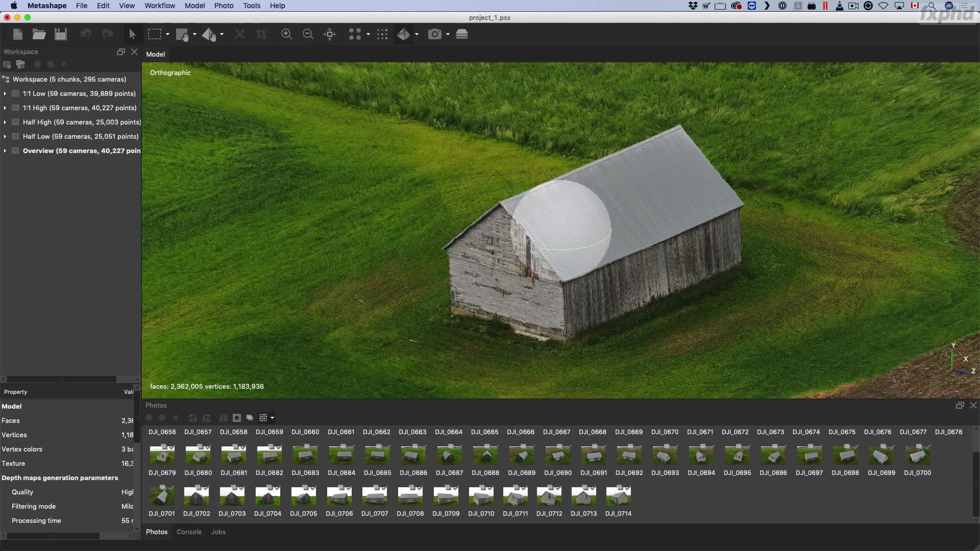The image size is (980, 551).
Task: Activate the mesh shading mode icon
Action: pyautogui.click(x=404, y=34)
